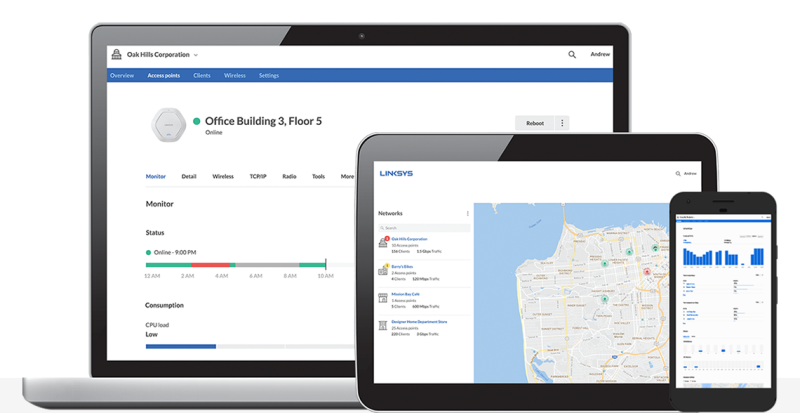The width and height of the screenshot is (800, 413).
Task: Click the gray segment on status timeline
Action: pyautogui.click(x=267, y=265)
